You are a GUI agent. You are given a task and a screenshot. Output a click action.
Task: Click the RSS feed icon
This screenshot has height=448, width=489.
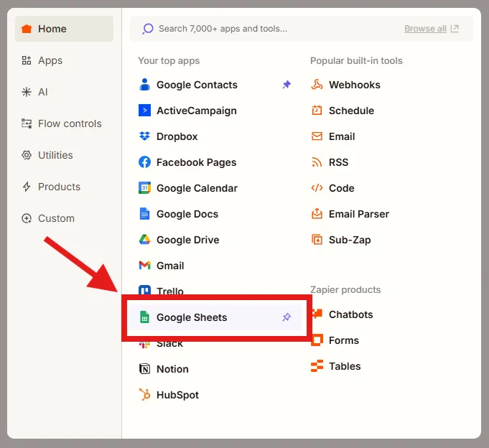click(317, 162)
